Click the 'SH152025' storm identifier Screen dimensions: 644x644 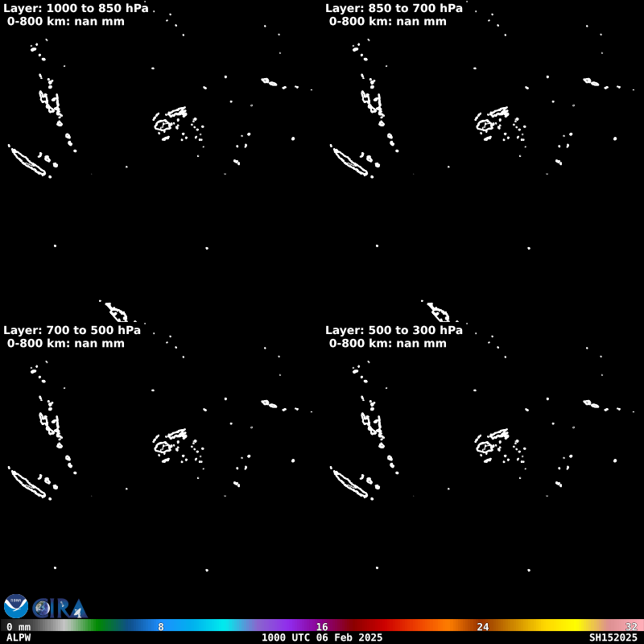click(613, 638)
